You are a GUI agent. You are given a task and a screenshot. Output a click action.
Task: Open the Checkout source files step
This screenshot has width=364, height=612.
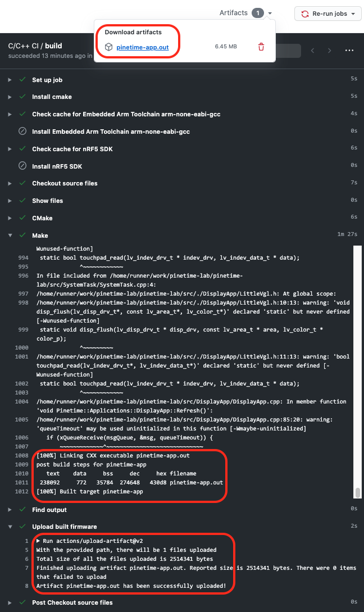click(65, 183)
